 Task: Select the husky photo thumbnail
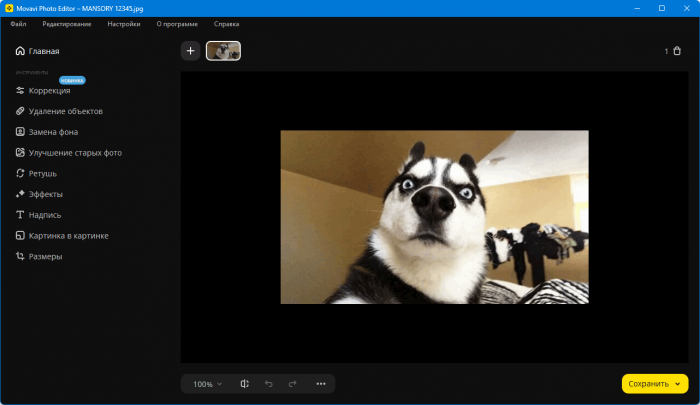[x=223, y=51]
